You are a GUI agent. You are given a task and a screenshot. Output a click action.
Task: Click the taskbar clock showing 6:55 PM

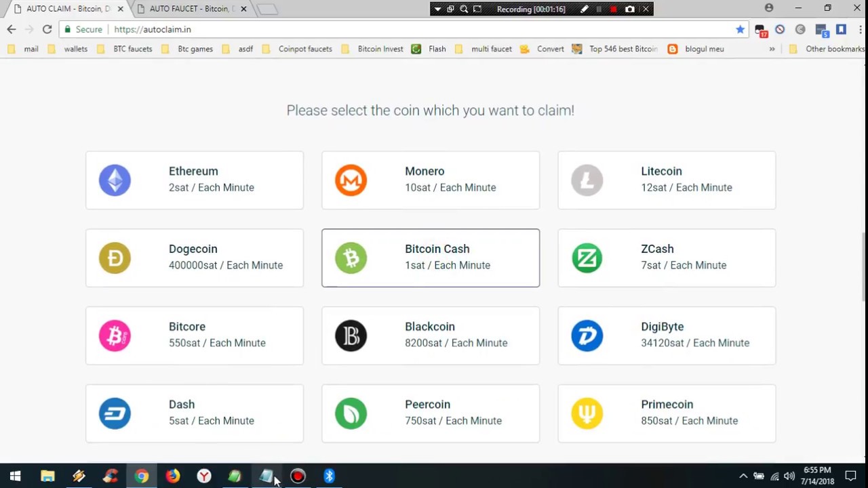point(817,476)
